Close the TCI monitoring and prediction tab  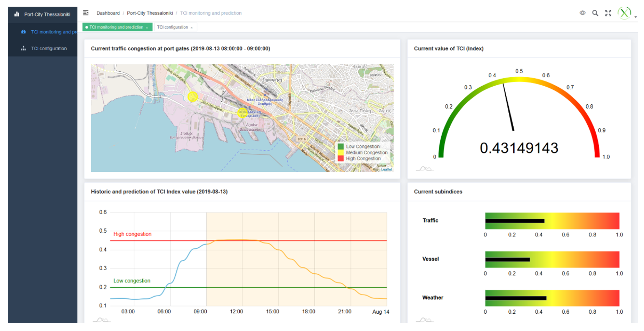pos(147,28)
